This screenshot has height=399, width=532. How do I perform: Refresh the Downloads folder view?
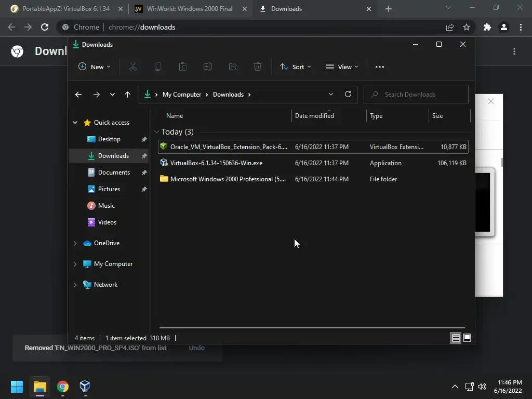pyautogui.click(x=348, y=95)
